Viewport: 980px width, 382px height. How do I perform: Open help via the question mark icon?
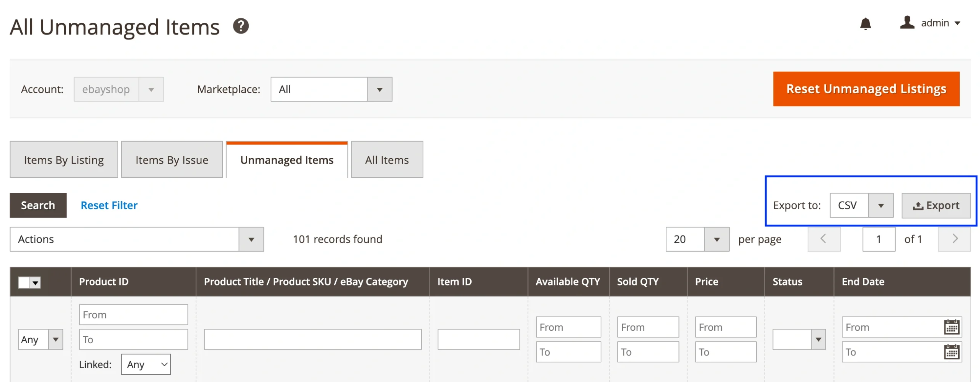[241, 26]
